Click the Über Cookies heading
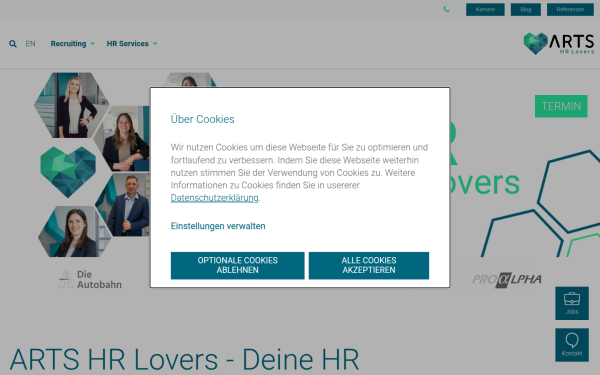600x375 pixels. [202, 119]
